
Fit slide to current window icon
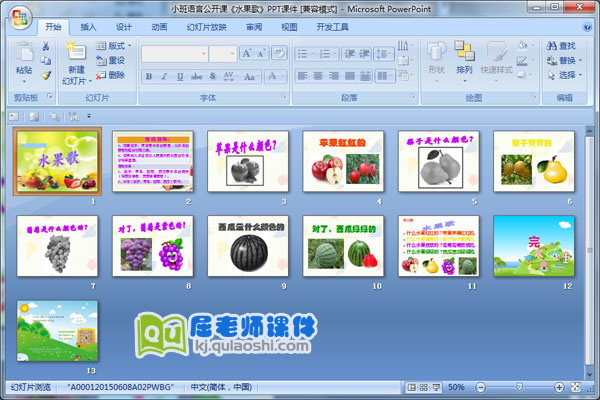click(x=575, y=387)
